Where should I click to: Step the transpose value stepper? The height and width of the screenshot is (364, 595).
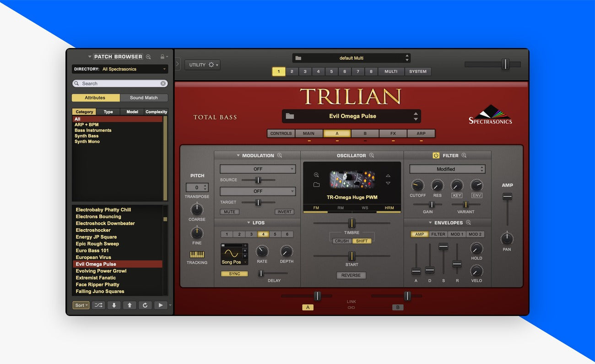205,187
